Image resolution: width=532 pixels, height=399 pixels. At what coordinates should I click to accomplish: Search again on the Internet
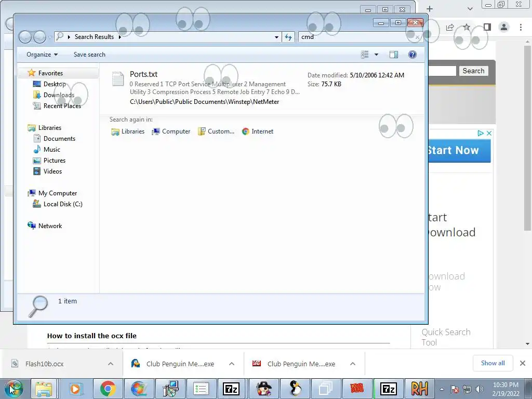[258, 131]
